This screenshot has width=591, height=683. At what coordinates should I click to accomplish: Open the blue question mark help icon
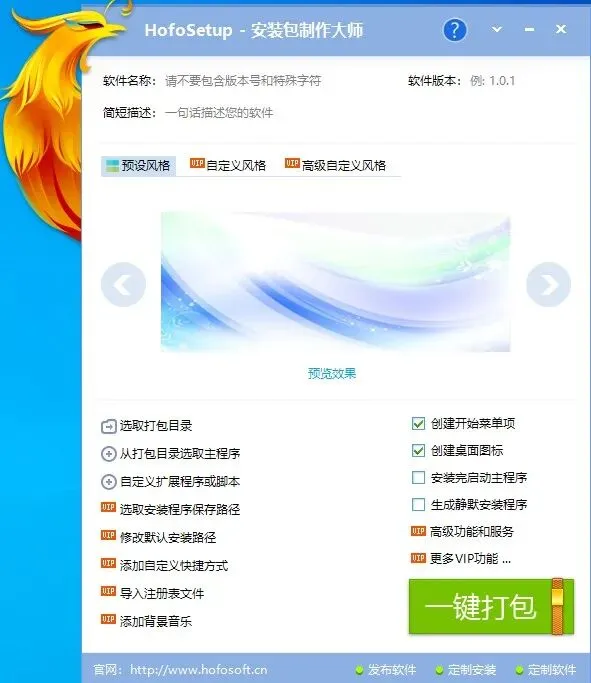pos(454,30)
